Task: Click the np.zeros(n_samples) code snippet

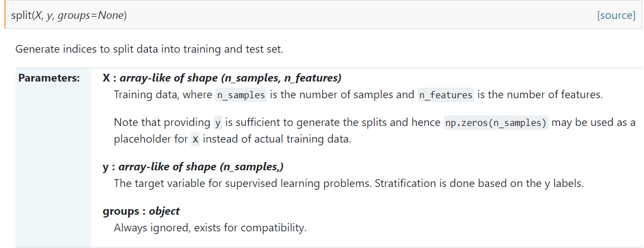Action: (x=496, y=123)
